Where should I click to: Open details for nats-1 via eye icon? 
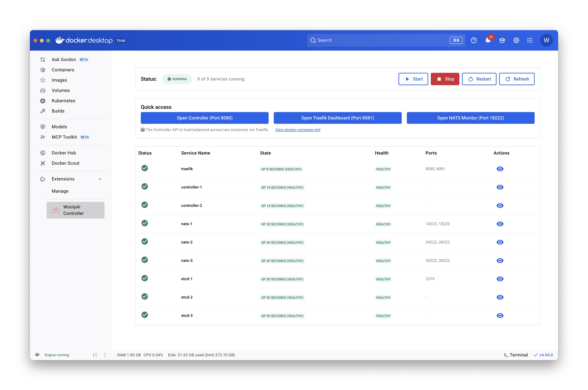coord(500,224)
